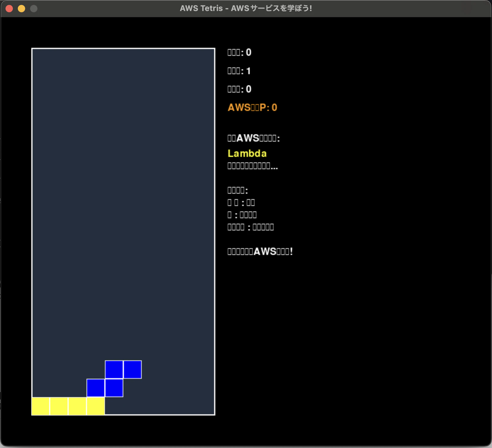Close the AWS Tetris window
Screen dimensions: 492x448
pyautogui.click(x=9, y=9)
